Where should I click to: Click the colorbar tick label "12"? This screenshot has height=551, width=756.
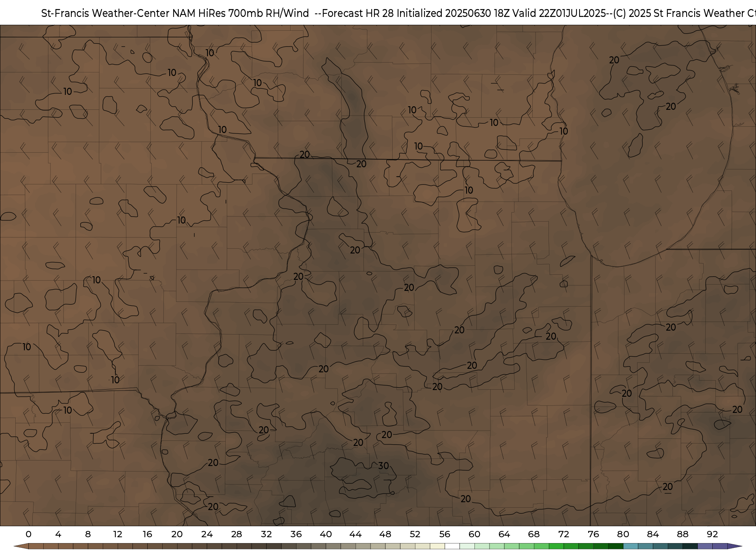point(117,534)
